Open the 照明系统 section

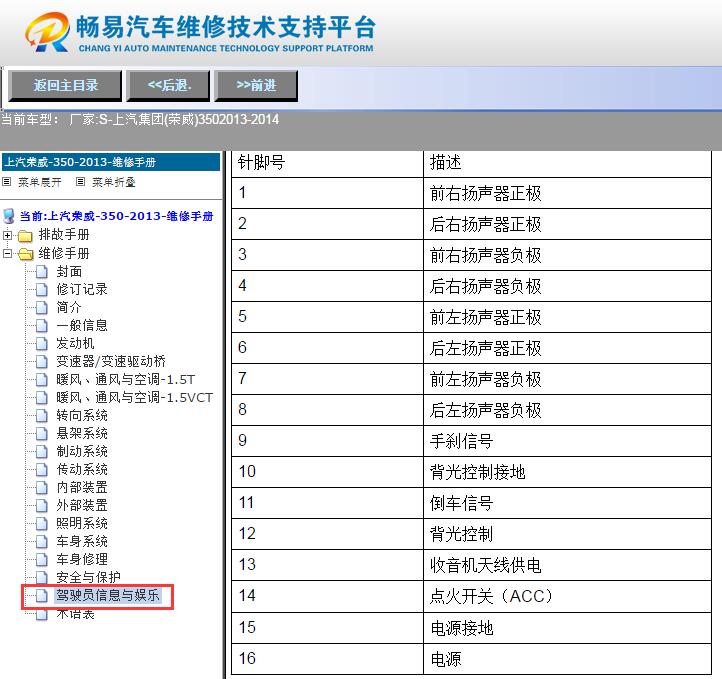(x=82, y=523)
